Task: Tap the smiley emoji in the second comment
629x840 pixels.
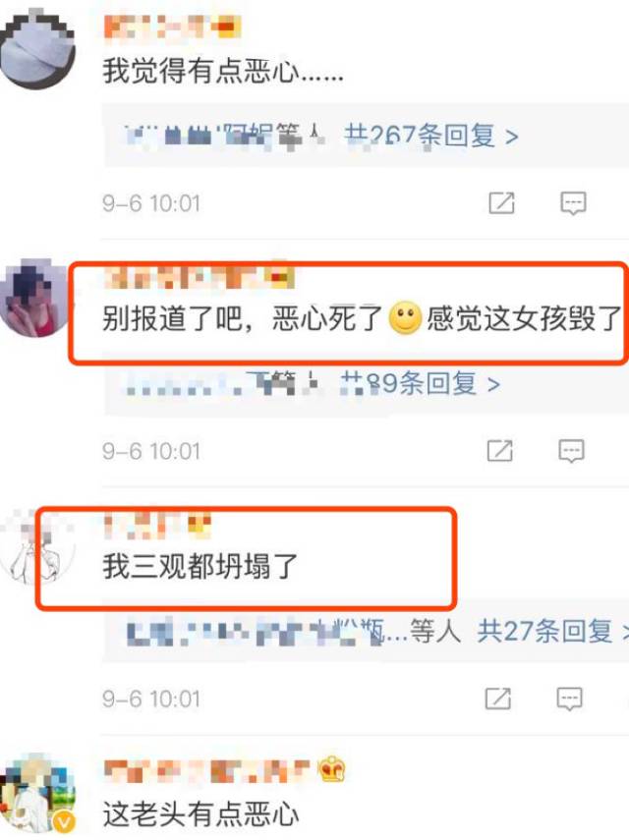Action: (405, 318)
